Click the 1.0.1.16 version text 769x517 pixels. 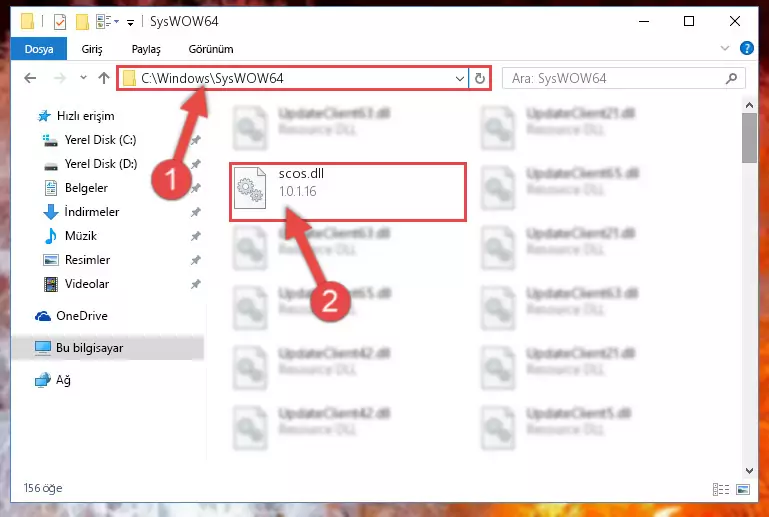[298, 191]
